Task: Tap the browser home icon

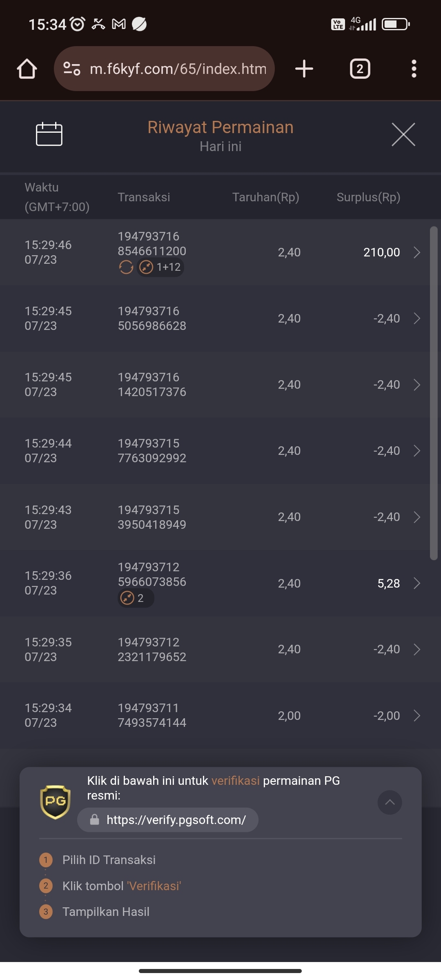Action: (x=27, y=69)
